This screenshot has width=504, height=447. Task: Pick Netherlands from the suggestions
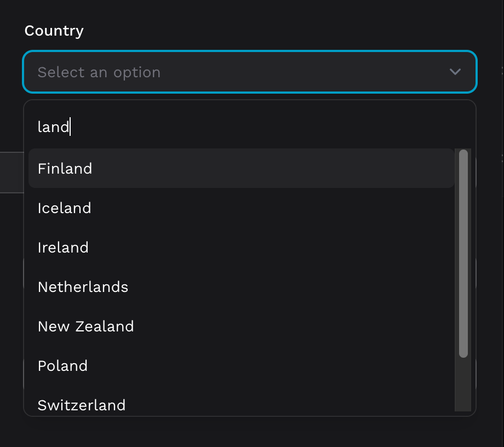(82, 286)
